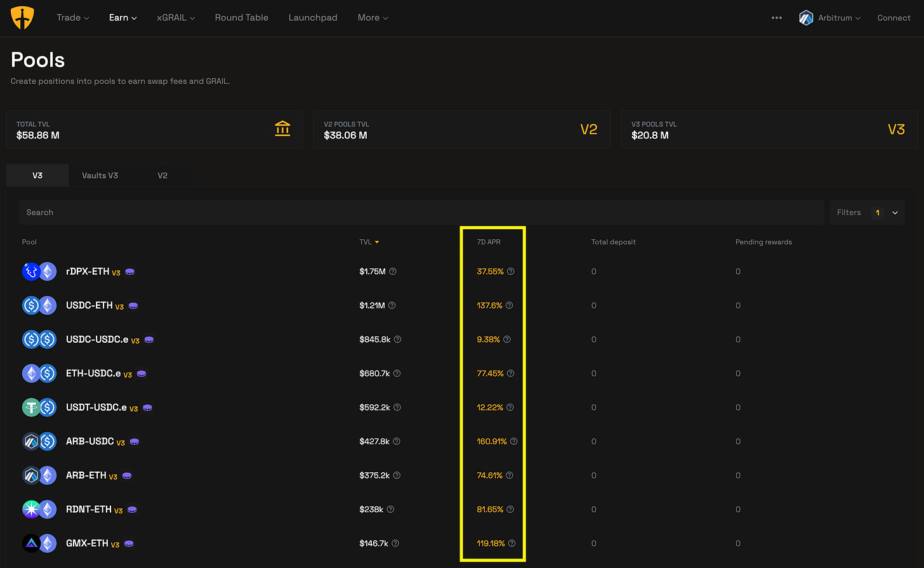Viewport: 924px width, 568px height.
Task: Click the info icon next to $592.2k TVL
Action: (x=397, y=407)
